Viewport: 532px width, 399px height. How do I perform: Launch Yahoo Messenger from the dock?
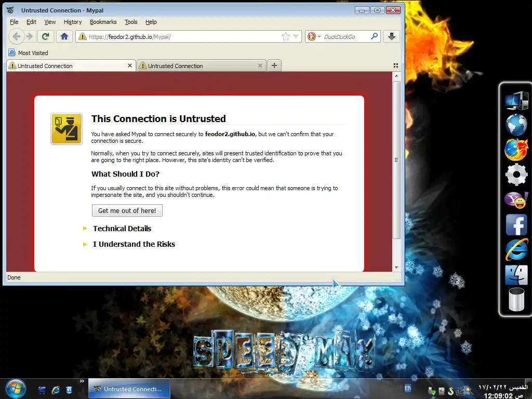coord(516,199)
